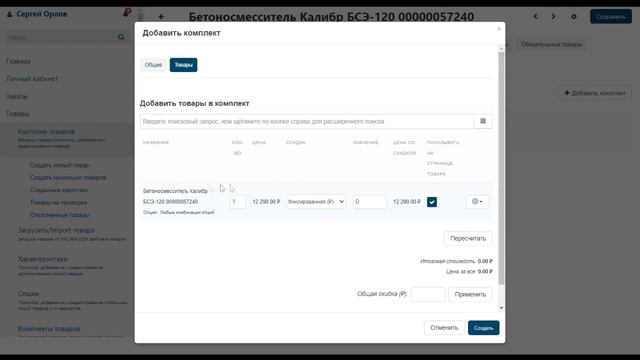Screen dimensions: 640x360
Task: Click the plus icon beside the product title
Action: 161,17
